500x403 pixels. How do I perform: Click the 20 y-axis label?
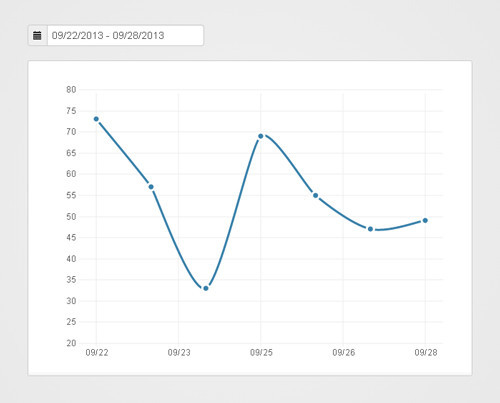click(71, 343)
